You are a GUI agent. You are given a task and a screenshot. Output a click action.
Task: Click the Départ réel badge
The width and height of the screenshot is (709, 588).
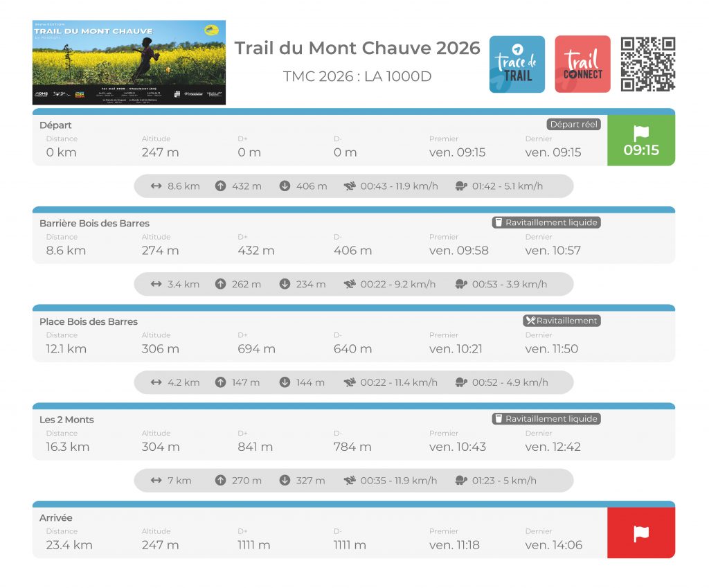[x=573, y=125]
